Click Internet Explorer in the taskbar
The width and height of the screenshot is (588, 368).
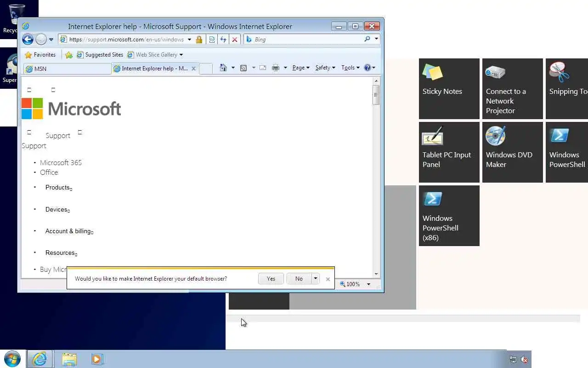40,359
